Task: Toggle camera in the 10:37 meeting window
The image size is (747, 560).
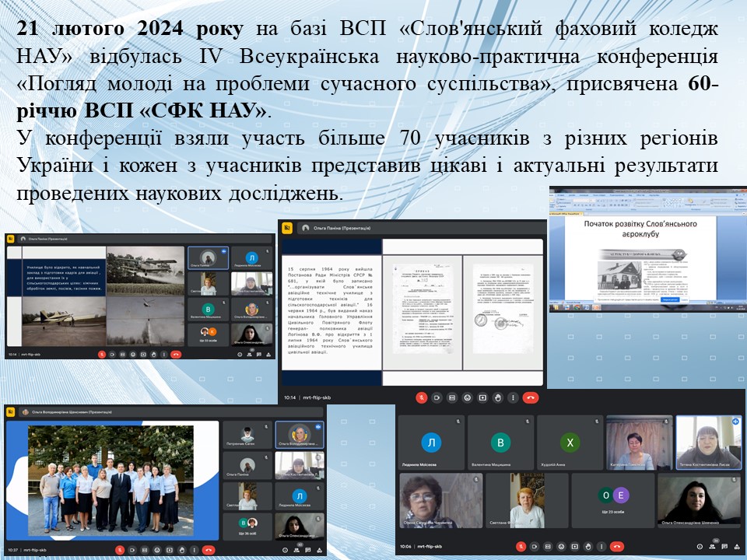Action: (x=132, y=550)
